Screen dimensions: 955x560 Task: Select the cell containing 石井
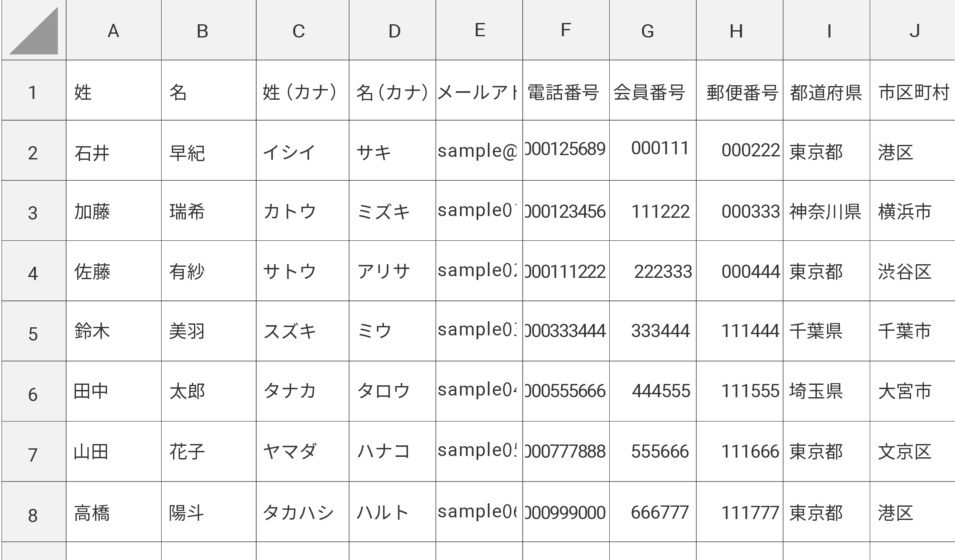coord(113,152)
